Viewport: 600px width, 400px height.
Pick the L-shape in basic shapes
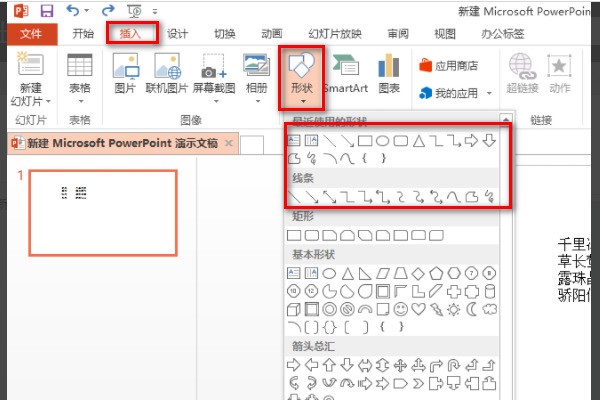tap(418, 291)
